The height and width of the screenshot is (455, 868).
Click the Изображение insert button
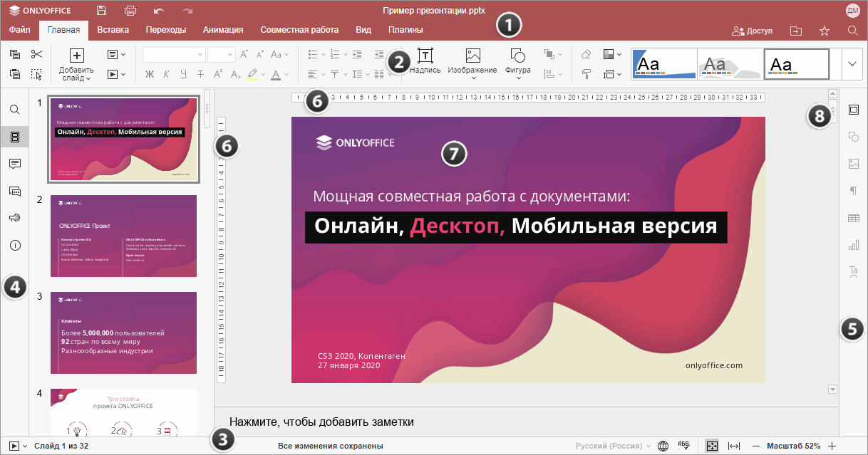tap(472, 65)
